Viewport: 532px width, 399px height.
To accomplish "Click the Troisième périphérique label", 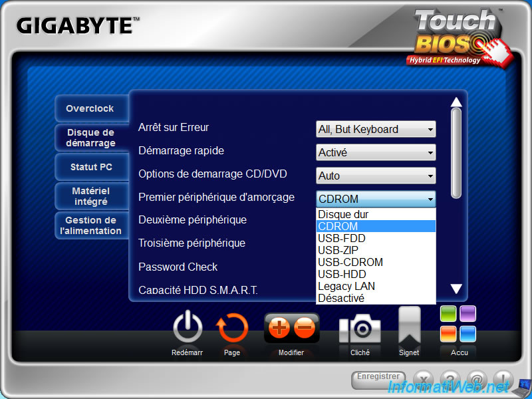I will 192,243.
